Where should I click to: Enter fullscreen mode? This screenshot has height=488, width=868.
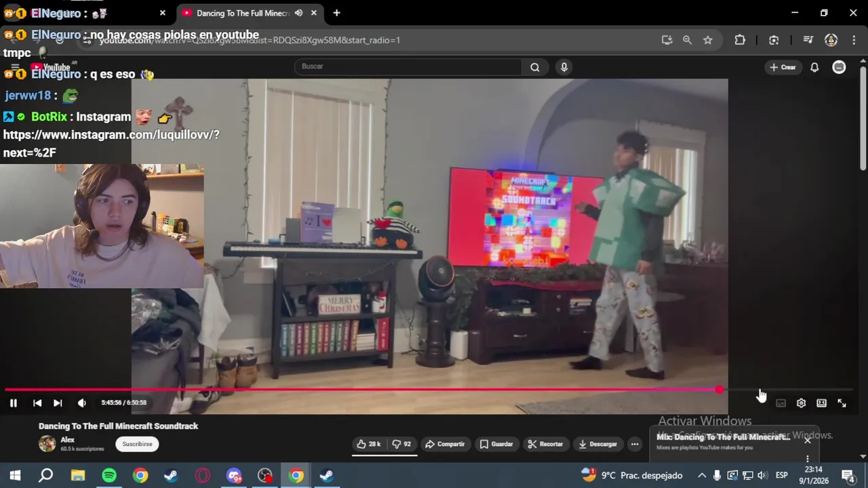point(842,403)
